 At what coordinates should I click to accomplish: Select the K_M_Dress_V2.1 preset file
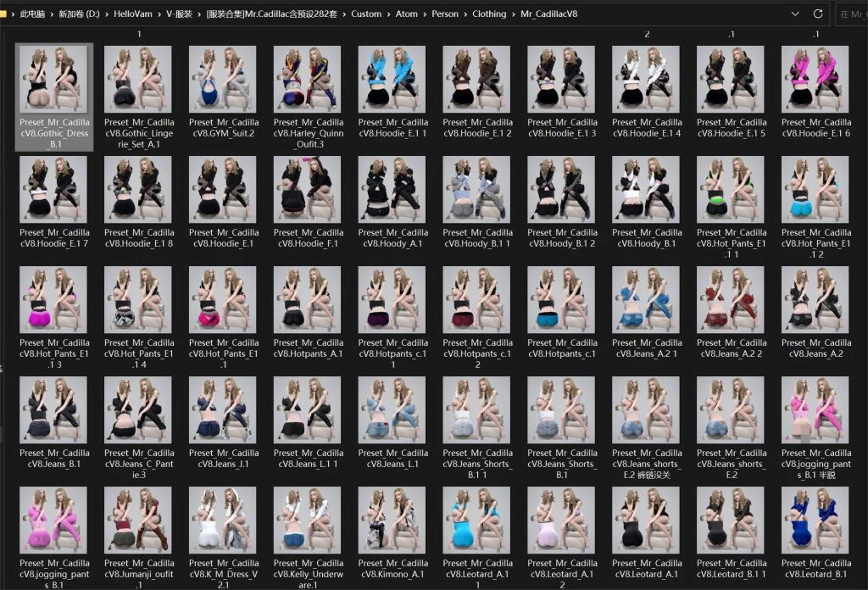[222, 520]
